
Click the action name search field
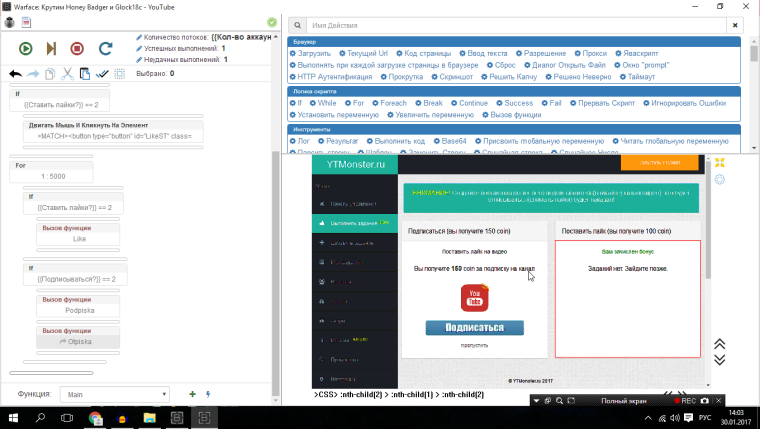click(x=517, y=25)
